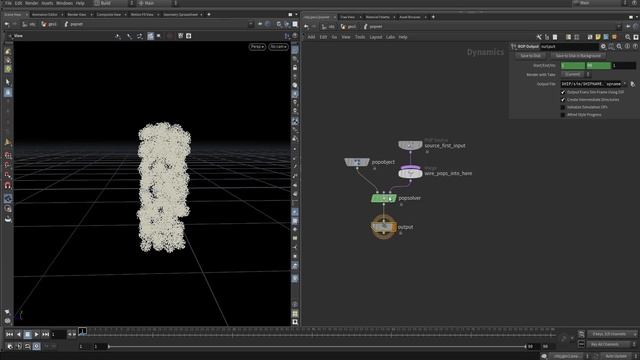Click the geo1 path segment in the network editor
This screenshot has height=360, width=640.
click(x=348, y=27)
